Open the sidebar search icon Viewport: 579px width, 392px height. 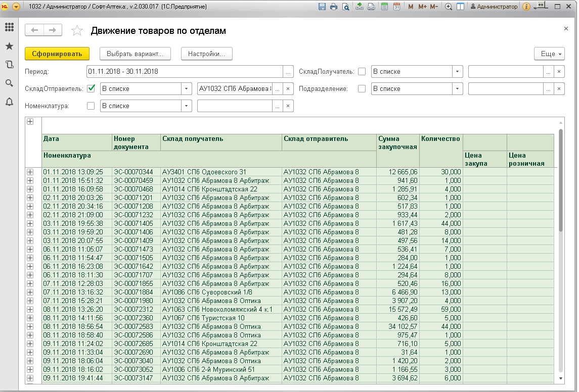(x=9, y=83)
